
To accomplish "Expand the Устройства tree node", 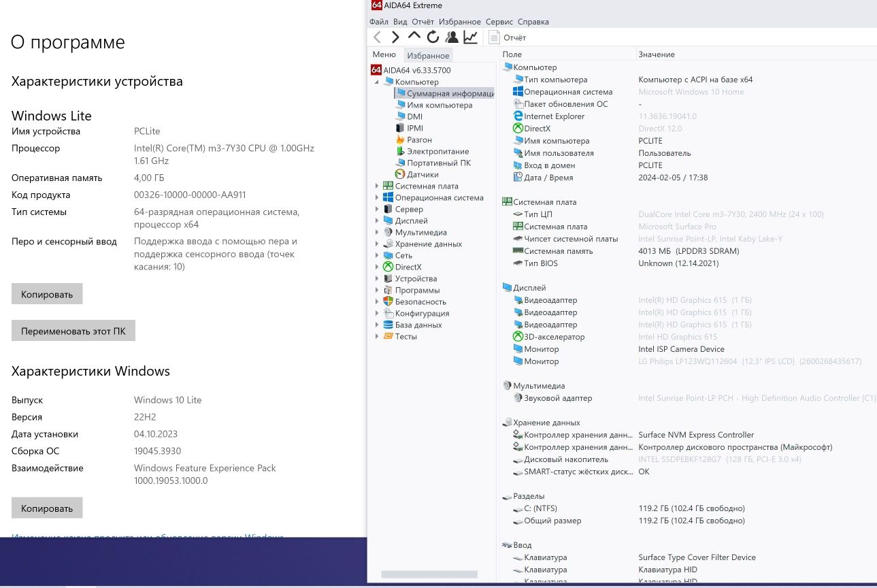I will [377, 278].
